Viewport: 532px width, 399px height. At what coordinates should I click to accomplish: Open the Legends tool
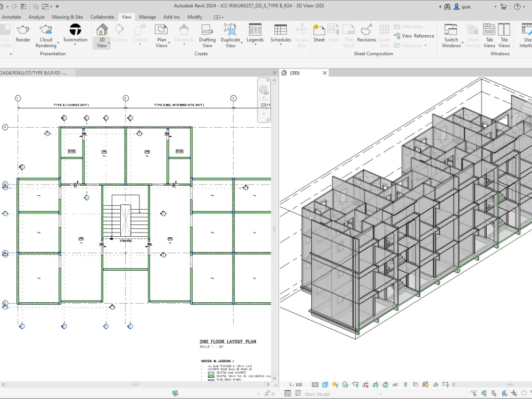(255, 33)
